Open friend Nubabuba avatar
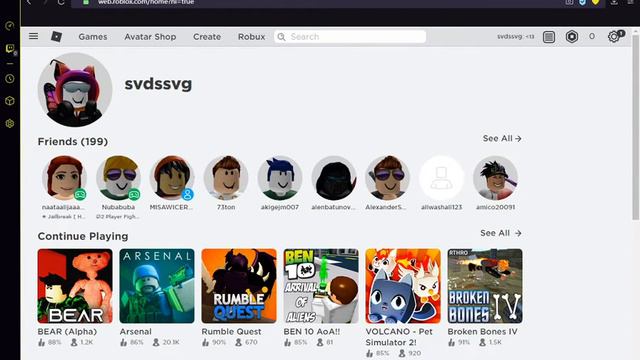The image size is (640, 360). point(118,178)
